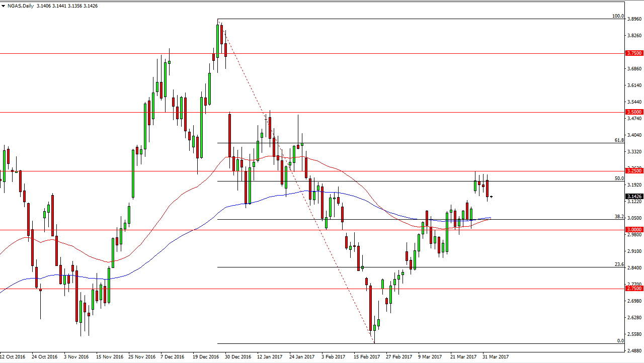Click the 30 Dec 2016 date label
Image resolution: width=644 pixels, height=363 pixels.
coord(238,357)
